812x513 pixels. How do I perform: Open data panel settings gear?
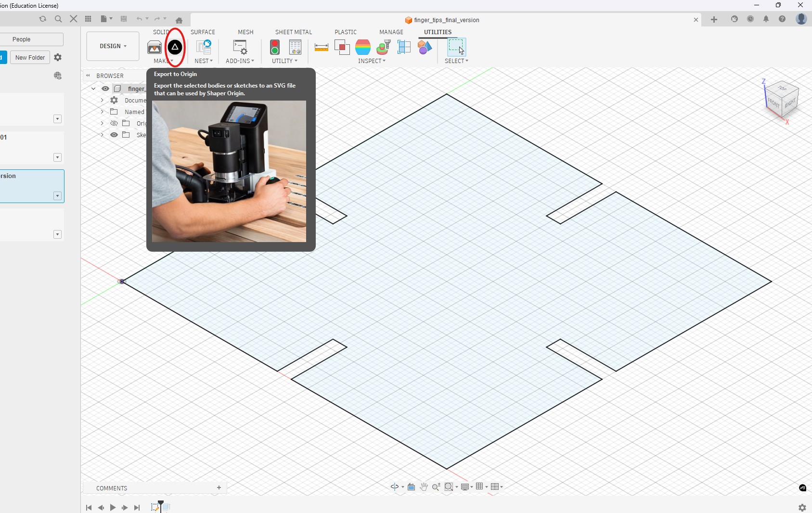58,57
